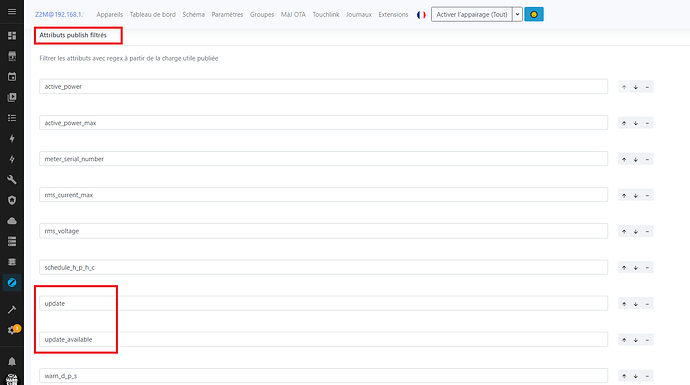Image resolution: width=690 pixels, height=385 pixels.
Task: Open the calendar icon in sidebar
Action: tap(12, 77)
